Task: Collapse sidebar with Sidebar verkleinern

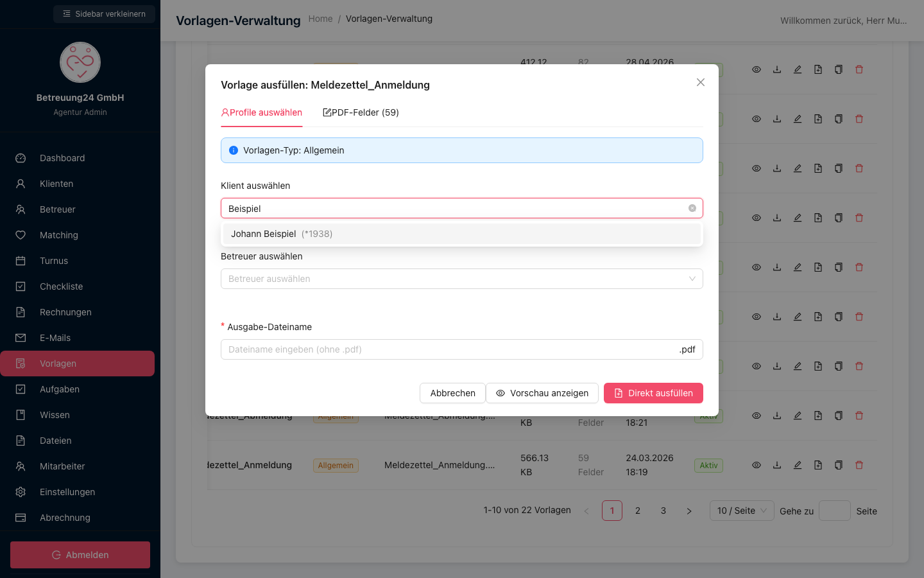Action: (104, 14)
